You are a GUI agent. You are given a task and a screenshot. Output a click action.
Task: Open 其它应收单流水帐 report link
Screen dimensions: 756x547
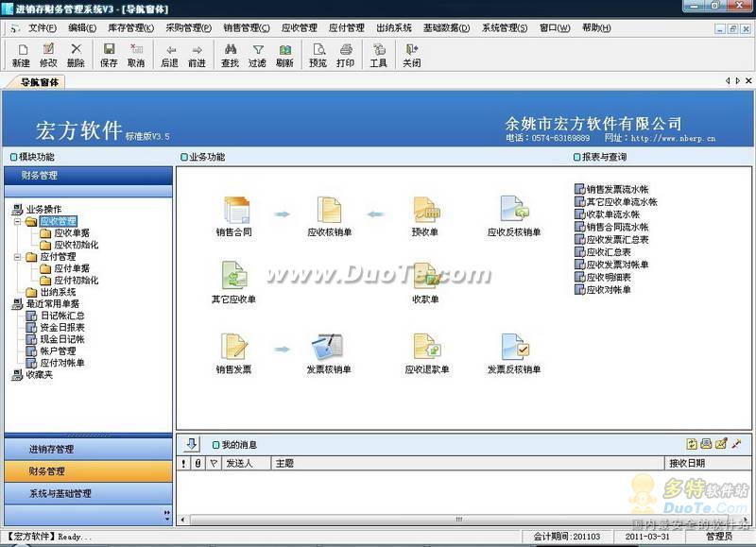[622, 202]
